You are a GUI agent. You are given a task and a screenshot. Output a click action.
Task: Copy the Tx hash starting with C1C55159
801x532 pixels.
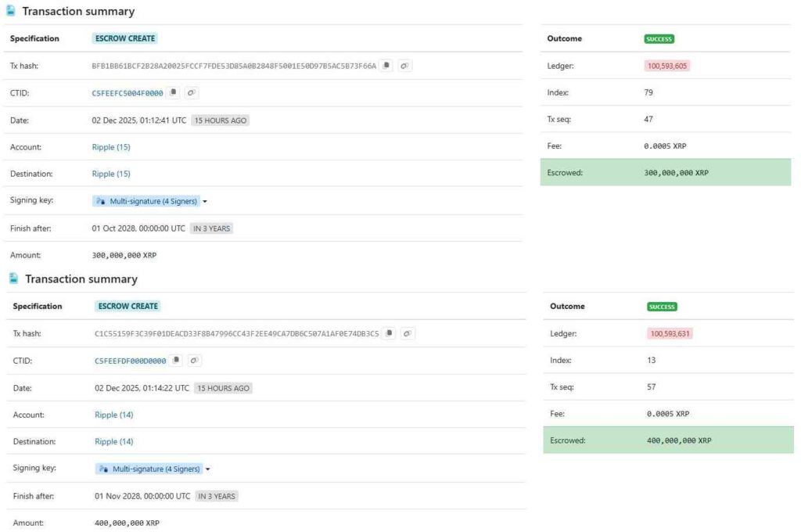click(390, 333)
